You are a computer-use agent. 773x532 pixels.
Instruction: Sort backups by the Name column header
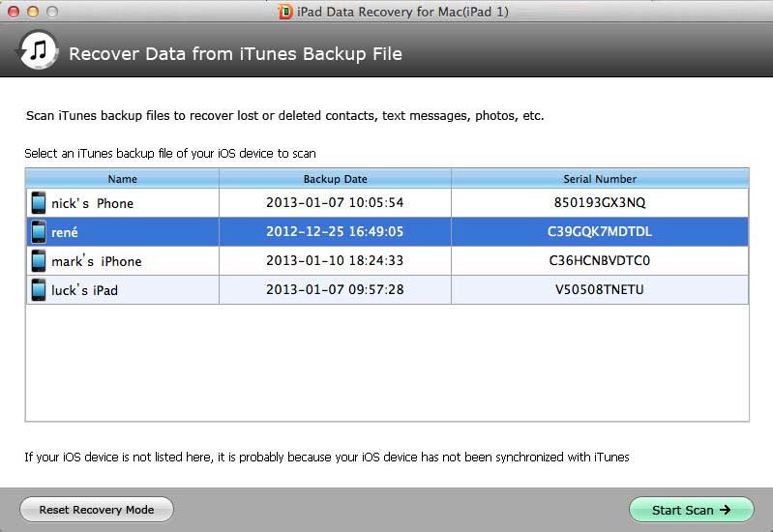(x=123, y=179)
